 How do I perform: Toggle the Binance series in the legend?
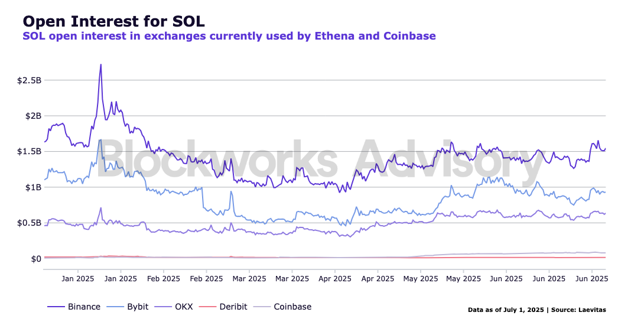coord(84,307)
